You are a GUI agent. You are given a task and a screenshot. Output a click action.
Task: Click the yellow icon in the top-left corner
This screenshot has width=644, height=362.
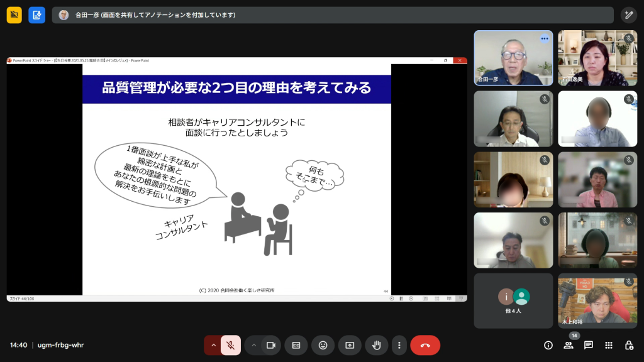click(x=14, y=15)
